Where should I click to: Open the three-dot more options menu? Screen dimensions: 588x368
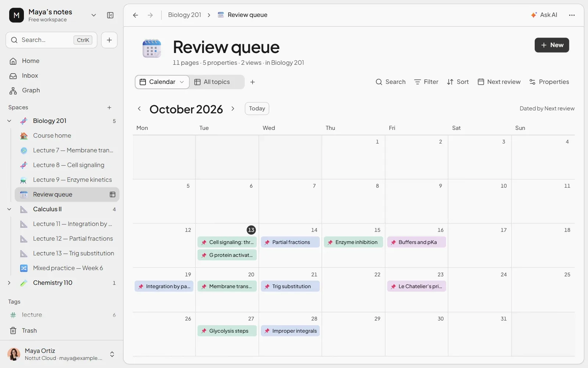click(x=572, y=15)
